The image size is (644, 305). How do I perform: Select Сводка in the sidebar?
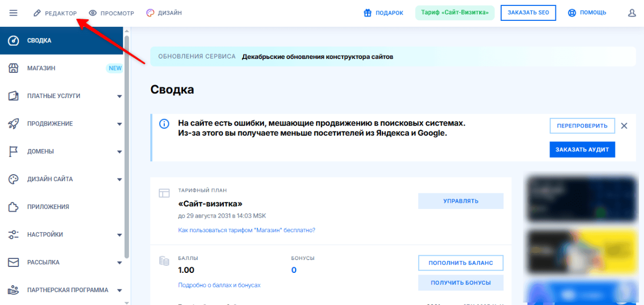(x=62, y=41)
